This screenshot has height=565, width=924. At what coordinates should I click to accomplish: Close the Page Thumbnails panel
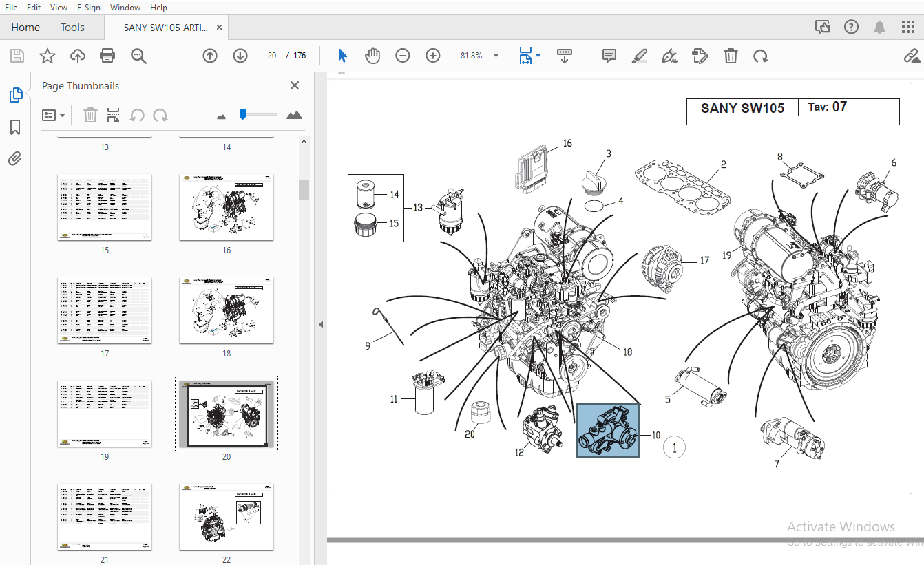click(295, 85)
